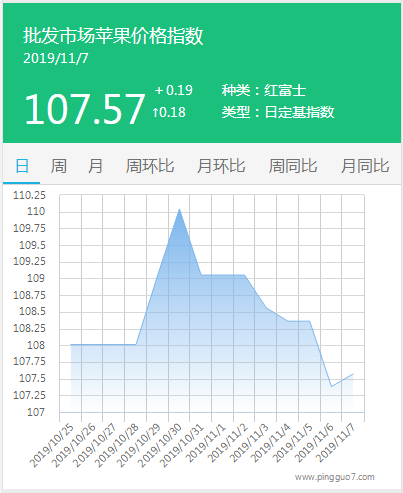Open the 月环比 tab
Viewport: 403px width, 493px height.
point(221,166)
